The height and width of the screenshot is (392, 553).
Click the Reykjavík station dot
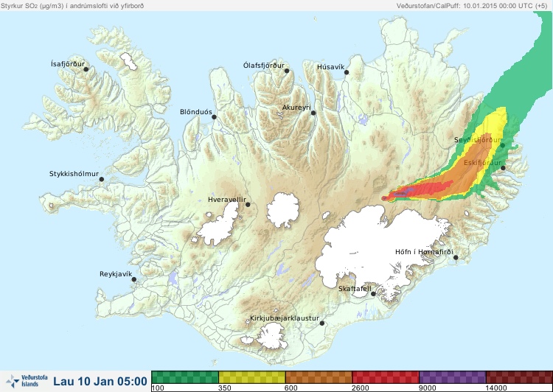click(134, 279)
